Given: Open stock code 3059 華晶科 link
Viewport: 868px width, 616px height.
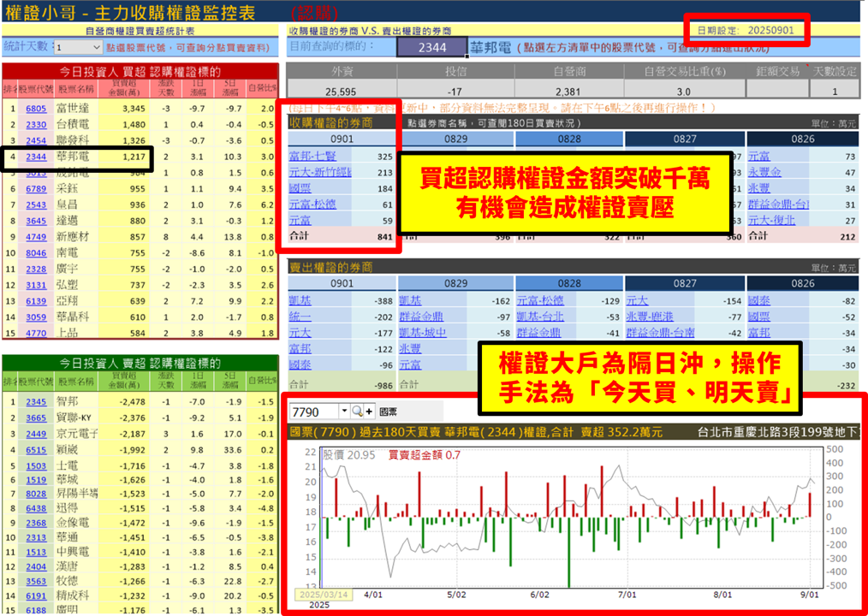Looking at the screenshot, I should click(36, 317).
